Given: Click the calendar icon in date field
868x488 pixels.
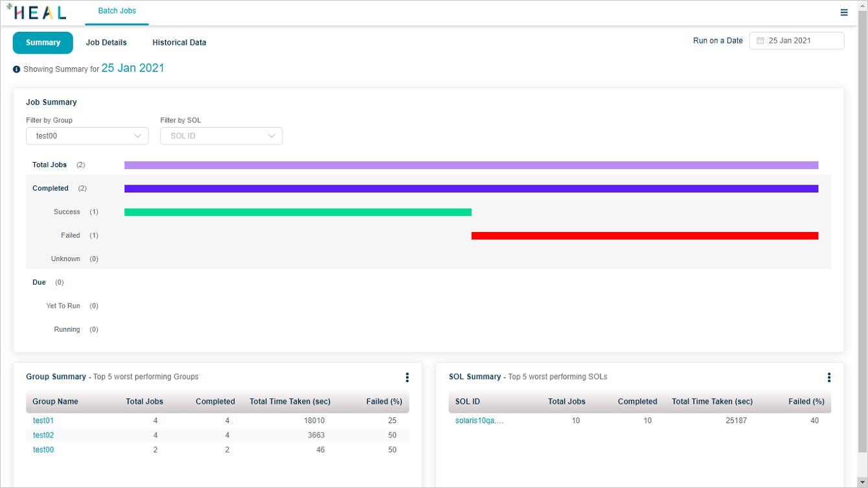Looking at the screenshot, I should [760, 41].
